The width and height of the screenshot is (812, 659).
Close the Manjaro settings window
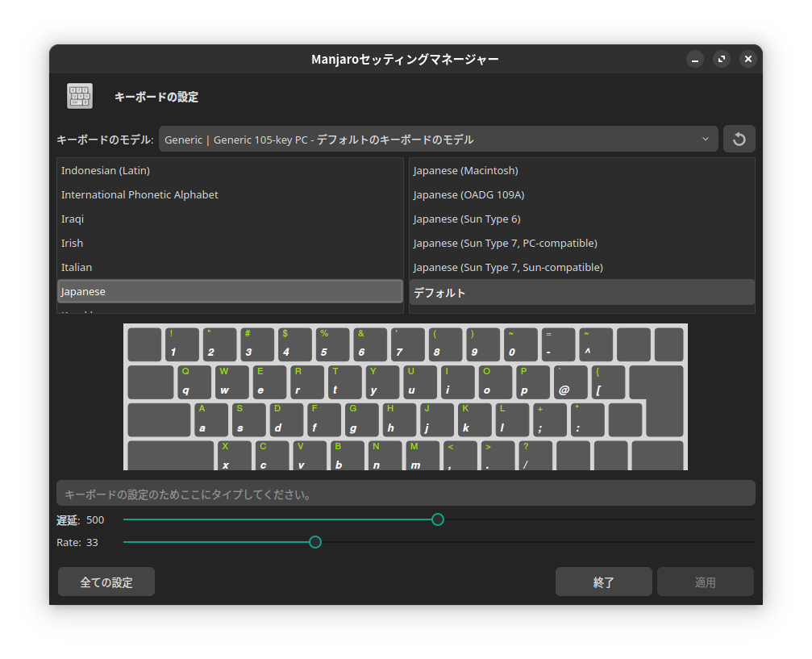click(747, 59)
